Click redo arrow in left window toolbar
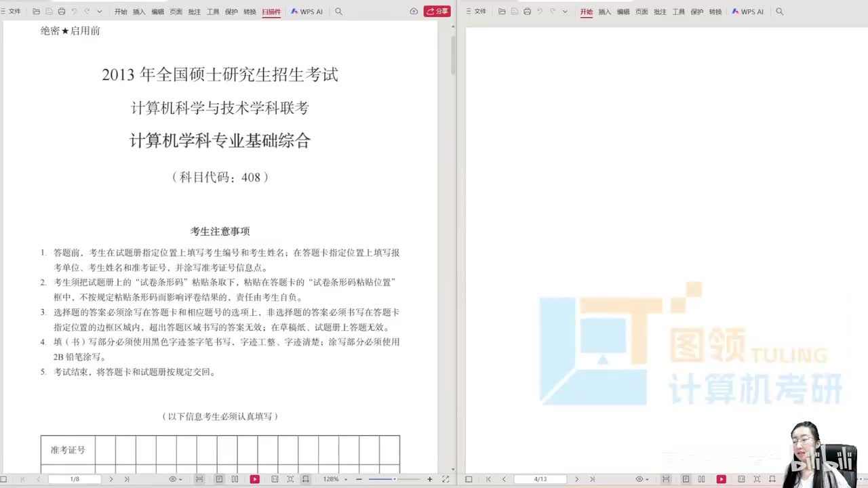The width and height of the screenshot is (868, 488). tap(87, 12)
